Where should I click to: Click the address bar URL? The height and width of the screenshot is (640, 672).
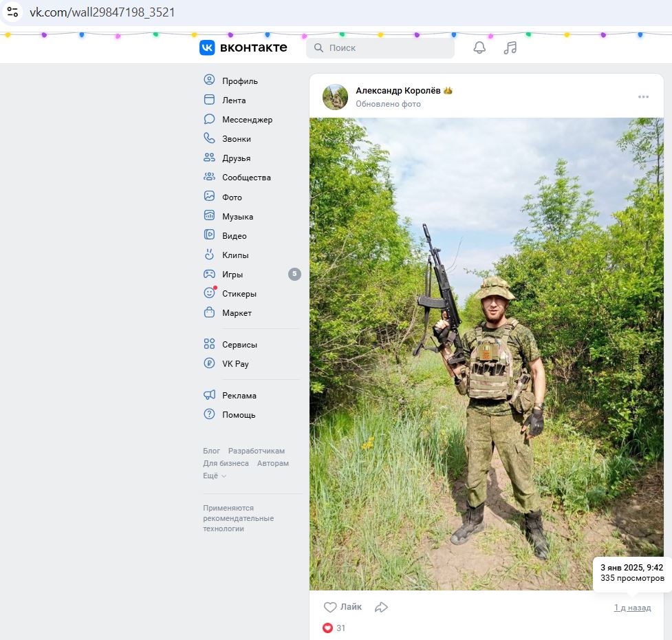[102, 12]
